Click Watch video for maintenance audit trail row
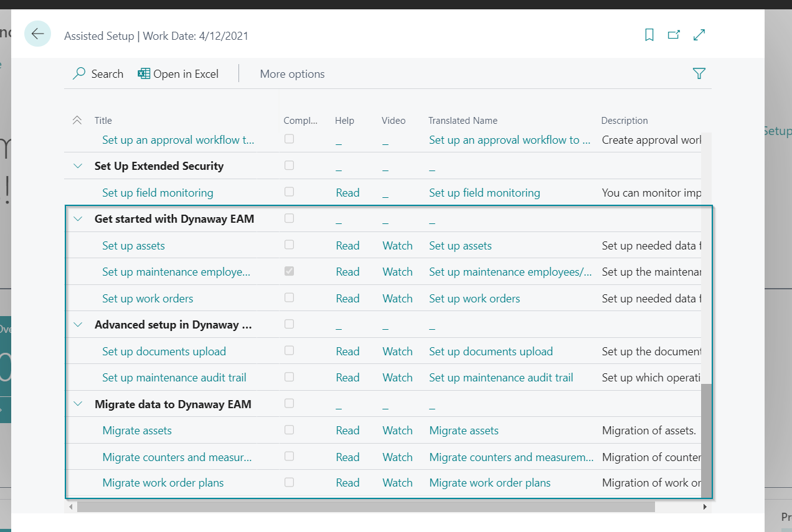Viewport: 792px width, 532px height. click(397, 378)
